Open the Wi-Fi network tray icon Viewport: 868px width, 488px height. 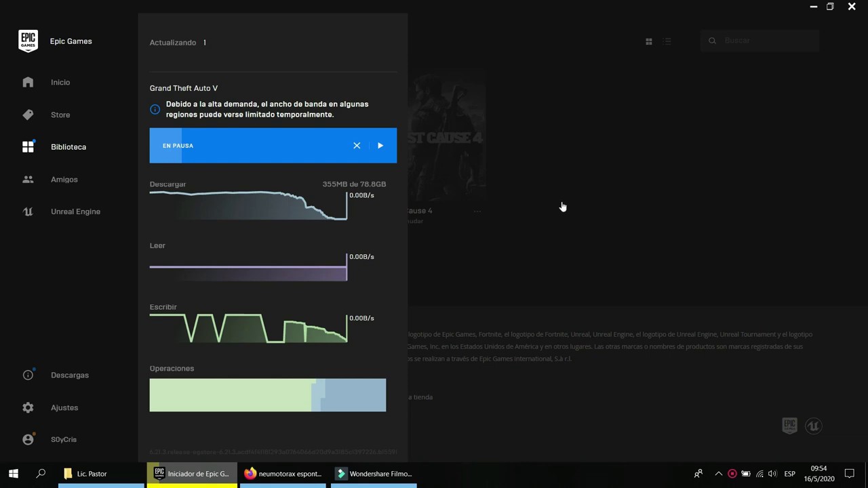(x=759, y=474)
